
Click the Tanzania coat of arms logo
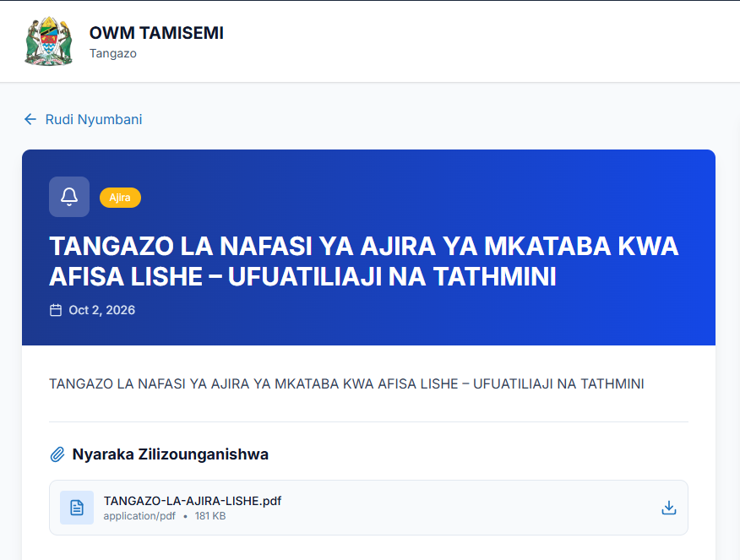pos(49,41)
